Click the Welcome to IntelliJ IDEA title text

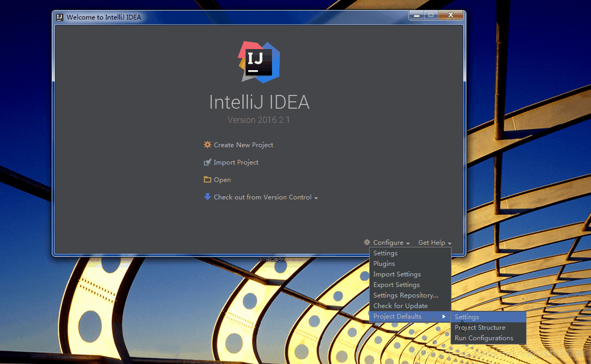pos(104,17)
